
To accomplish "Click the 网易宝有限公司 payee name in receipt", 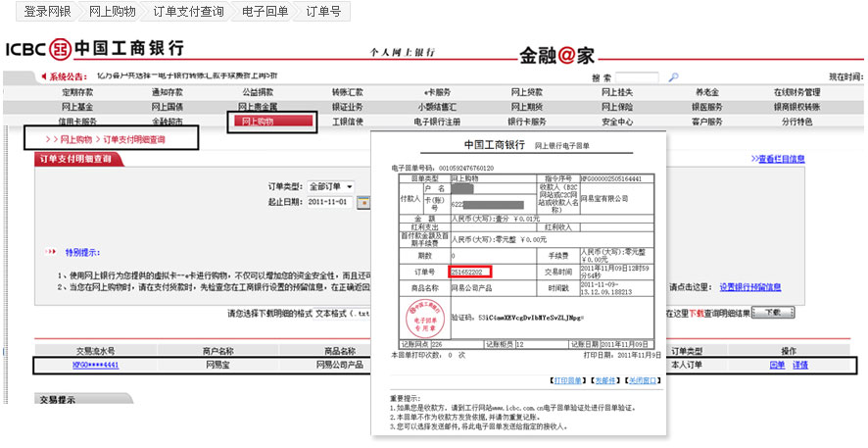I will coord(603,199).
